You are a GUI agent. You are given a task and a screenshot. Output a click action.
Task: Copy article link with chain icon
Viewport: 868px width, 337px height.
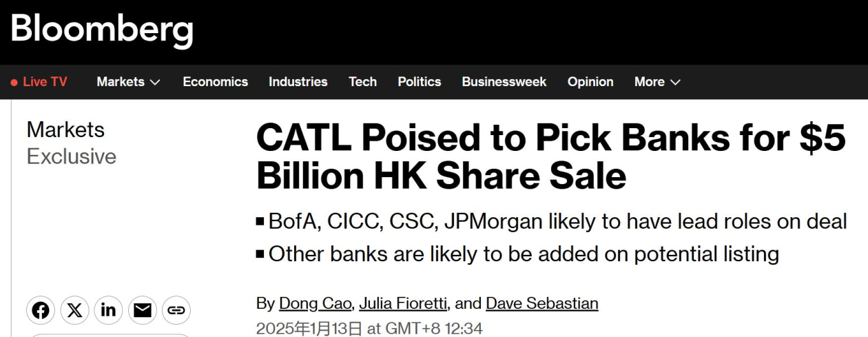pos(176,311)
